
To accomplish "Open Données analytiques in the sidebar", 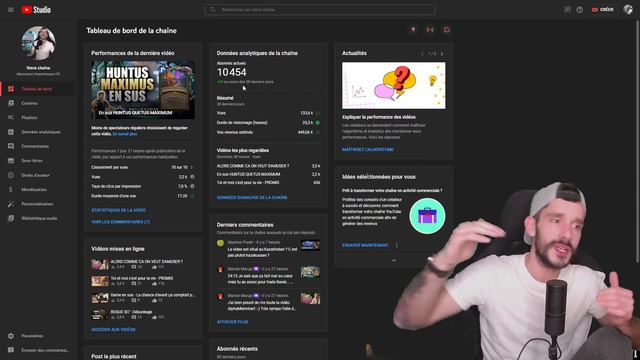I will 38,132.
